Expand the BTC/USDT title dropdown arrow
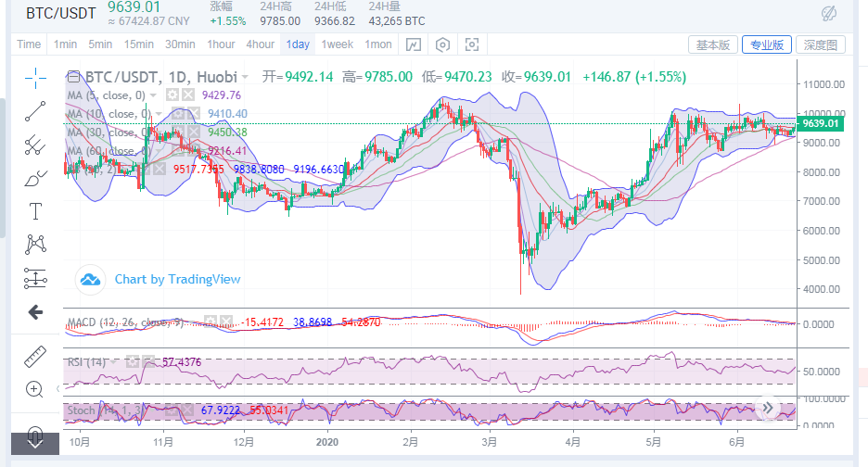 tap(246, 77)
